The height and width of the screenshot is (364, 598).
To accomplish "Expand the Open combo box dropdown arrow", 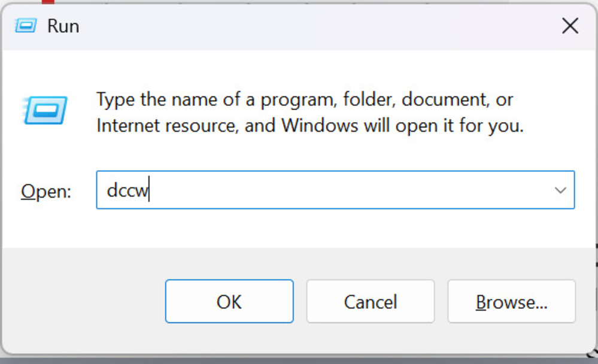I will (560, 190).
